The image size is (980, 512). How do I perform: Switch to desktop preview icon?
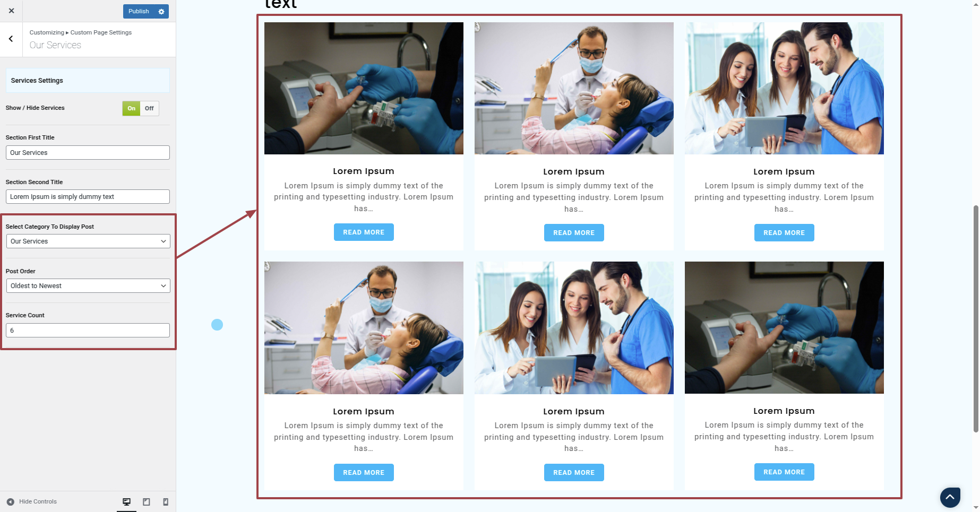(x=126, y=501)
